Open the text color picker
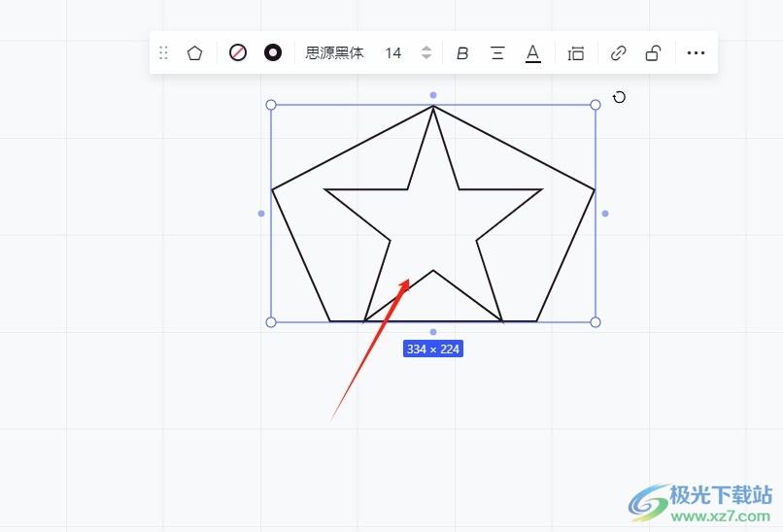This screenshot has width=783, height=532. [532, 53]
